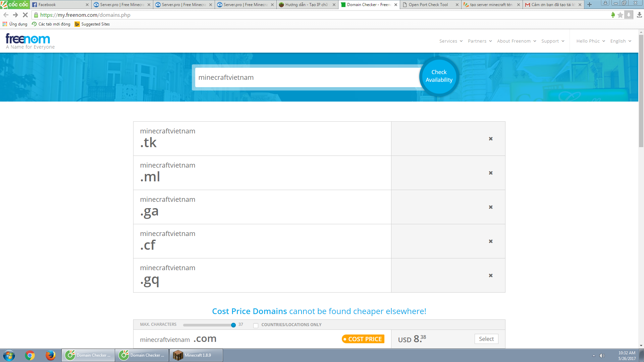Click the Check Availability button

coord(439,76)
